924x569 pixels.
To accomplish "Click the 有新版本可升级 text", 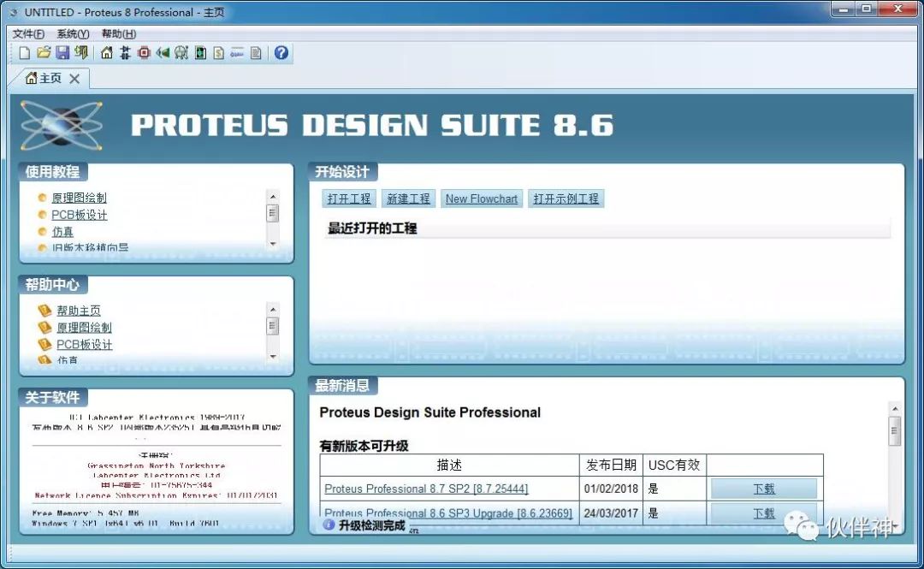I will tap(364, 446).
